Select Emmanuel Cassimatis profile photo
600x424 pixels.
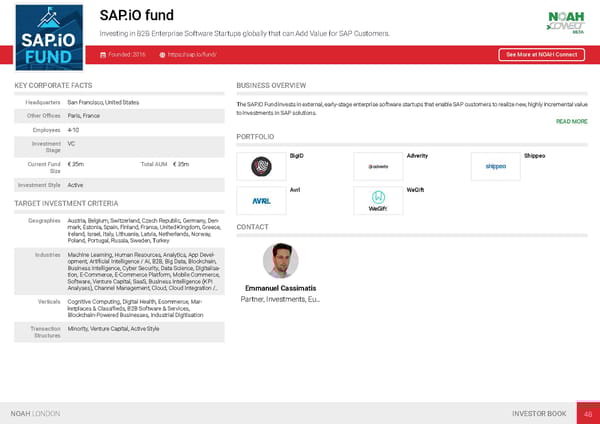281,261
